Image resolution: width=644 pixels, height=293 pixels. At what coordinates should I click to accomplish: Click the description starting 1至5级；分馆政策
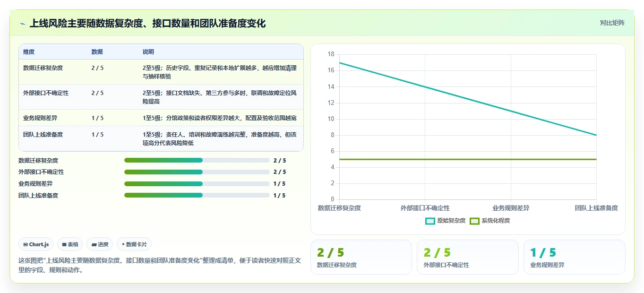(x=220, y=118)
